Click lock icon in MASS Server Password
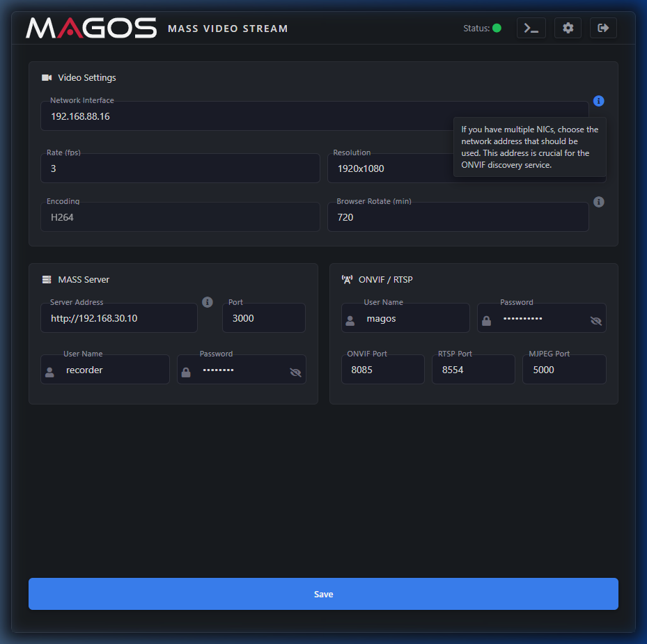Viewport: 647px width, 644px height. [186, 372]
